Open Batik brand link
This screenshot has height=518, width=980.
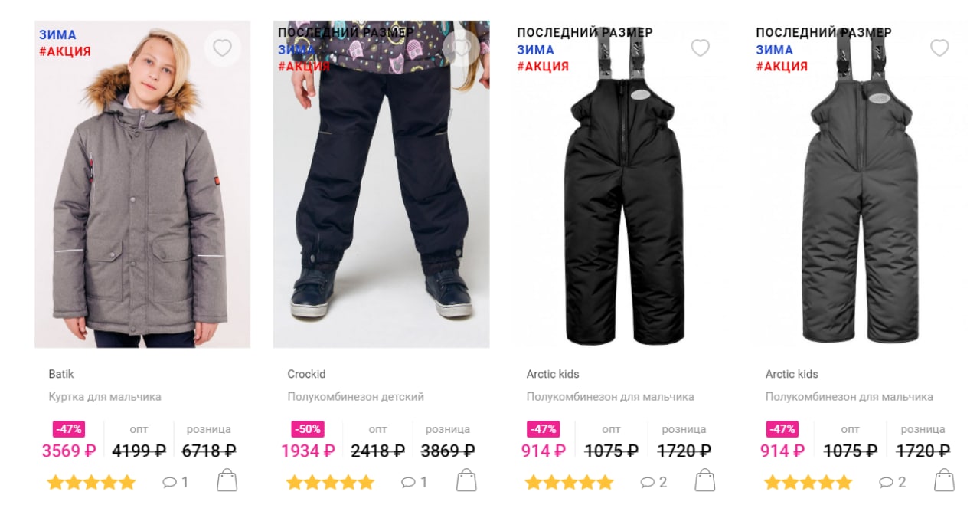[61, 374]
